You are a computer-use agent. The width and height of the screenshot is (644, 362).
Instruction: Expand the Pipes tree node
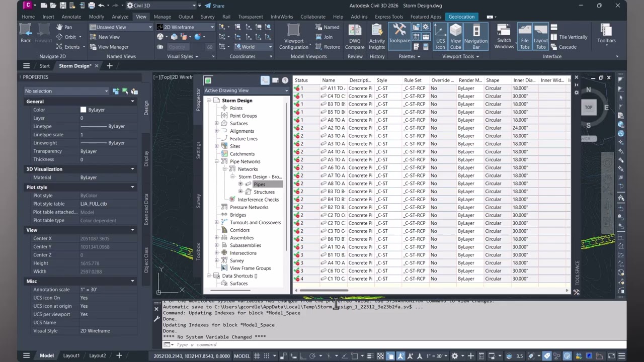point(240,184)
